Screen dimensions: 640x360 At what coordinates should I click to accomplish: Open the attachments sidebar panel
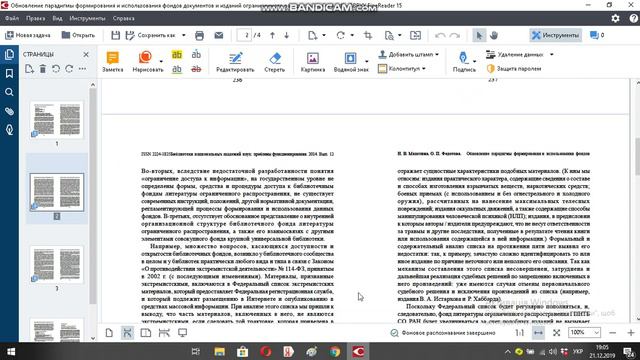(x=9, y=111)
